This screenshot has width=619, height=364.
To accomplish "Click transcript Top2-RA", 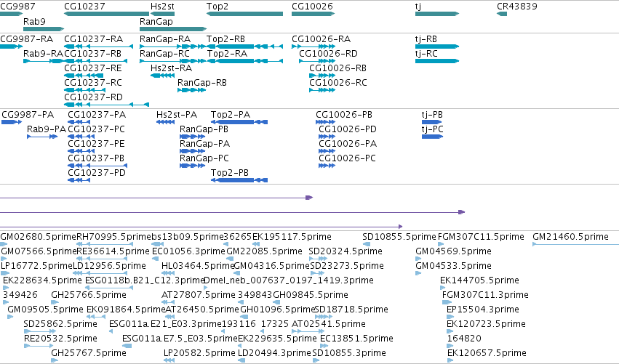I will [x=244, y=61].
